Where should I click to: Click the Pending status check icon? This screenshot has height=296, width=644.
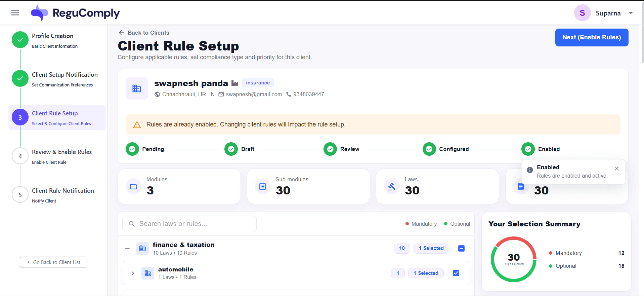(x=132, y=149)
